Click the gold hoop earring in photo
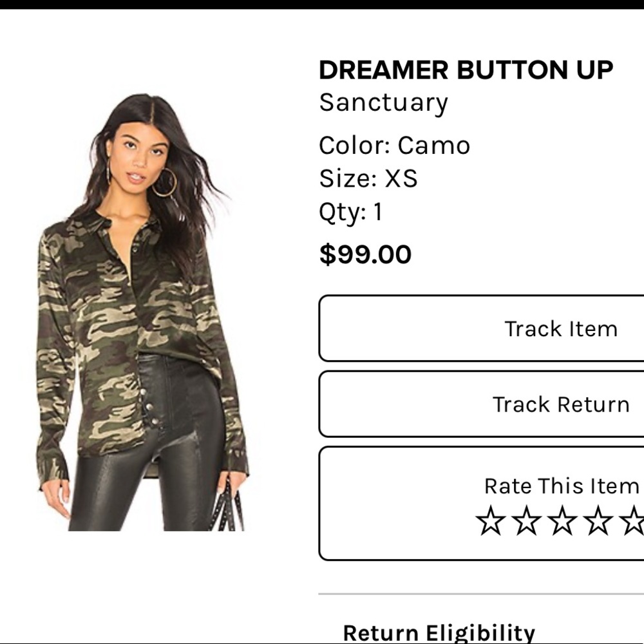Screen dimensions: 644x644 165,183
